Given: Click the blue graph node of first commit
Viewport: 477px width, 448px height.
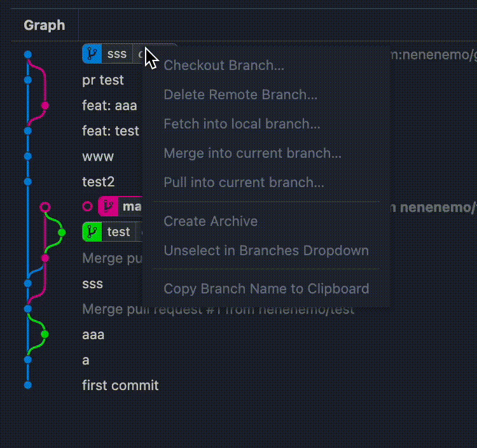Looking at the screenshot, I should 28,385.
